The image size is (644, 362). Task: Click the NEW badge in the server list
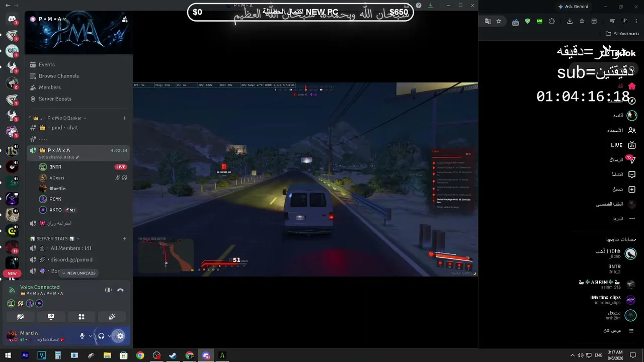[x=12, y=274]
